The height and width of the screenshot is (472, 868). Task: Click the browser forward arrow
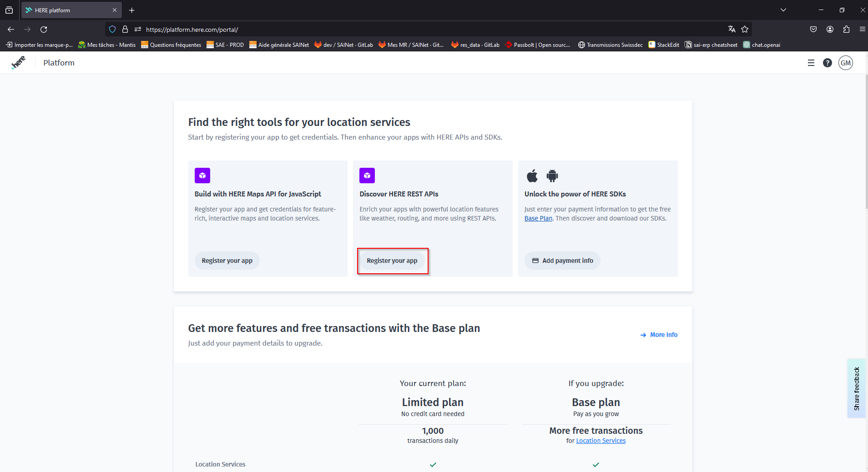(27, 30)
